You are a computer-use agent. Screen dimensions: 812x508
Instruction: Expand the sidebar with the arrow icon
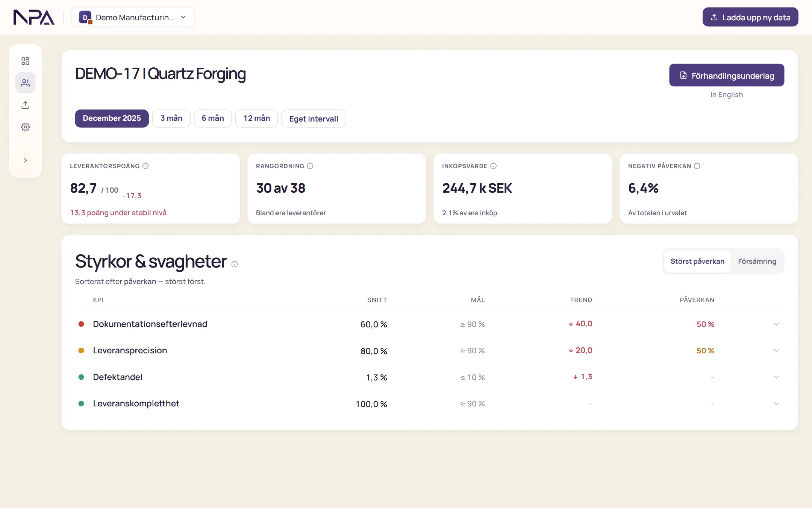click(x=25, y=160)
